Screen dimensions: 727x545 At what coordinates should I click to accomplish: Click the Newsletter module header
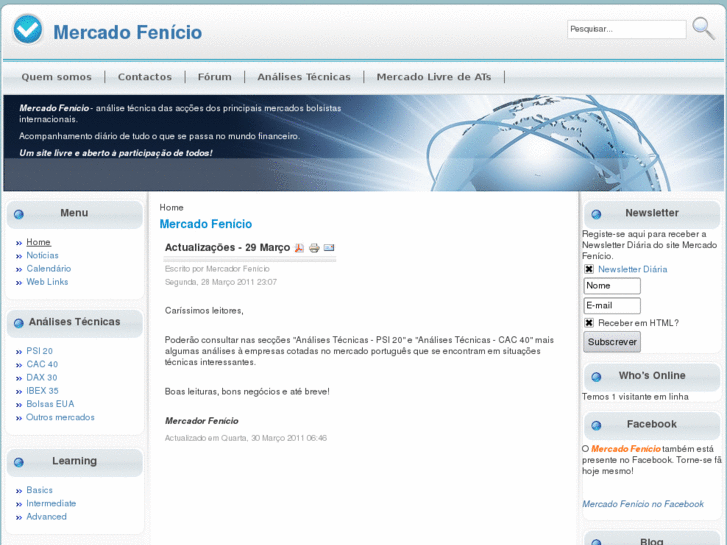pos(651,213)
